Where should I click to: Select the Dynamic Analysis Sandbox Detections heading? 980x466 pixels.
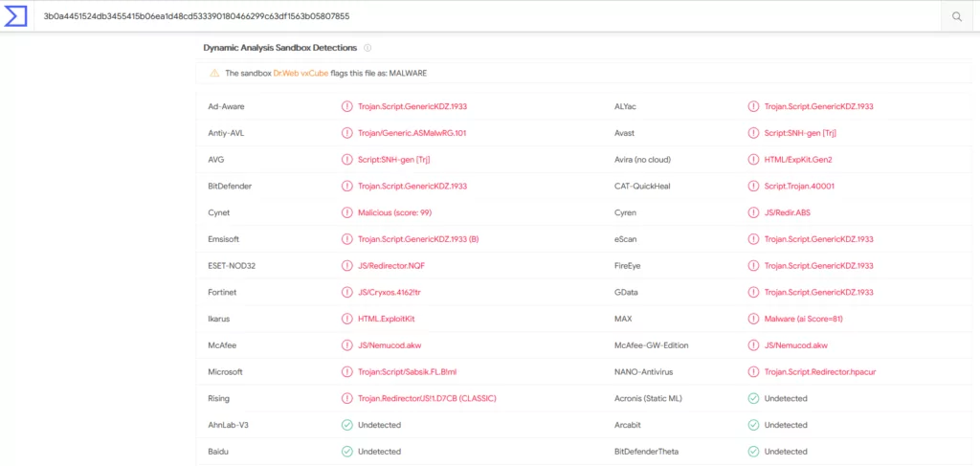coord(280,48)
